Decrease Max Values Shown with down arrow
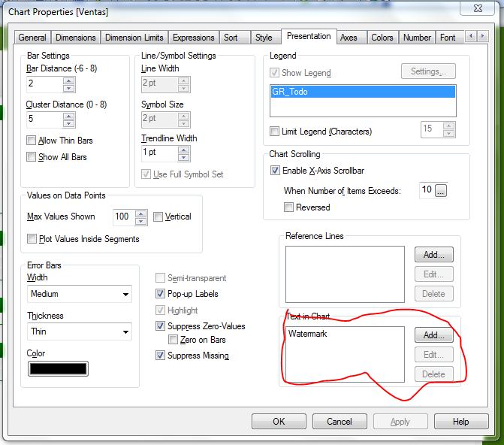Screen dimensions: 504x445 pyautogui.click(x=140, y=222)
